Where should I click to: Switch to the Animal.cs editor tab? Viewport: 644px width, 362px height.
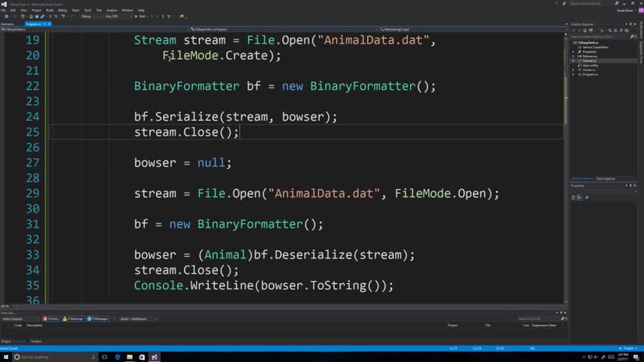click(8, 24)
